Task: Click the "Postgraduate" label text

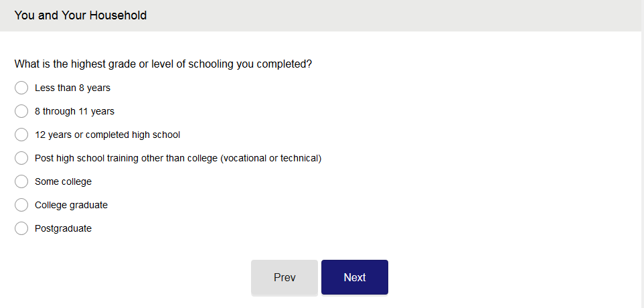Action: coord(63,228)
